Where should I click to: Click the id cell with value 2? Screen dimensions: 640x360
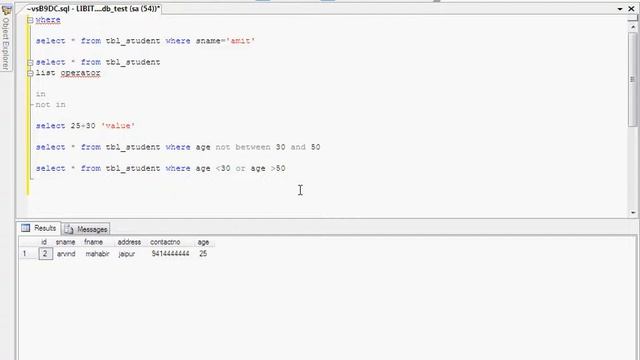pyautogui.click(x=45, y=254)
